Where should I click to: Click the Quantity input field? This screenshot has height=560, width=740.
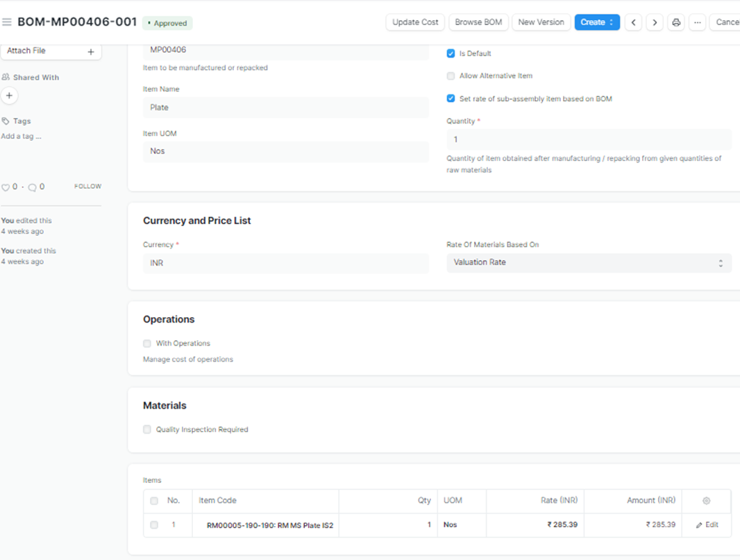(589, 139)
